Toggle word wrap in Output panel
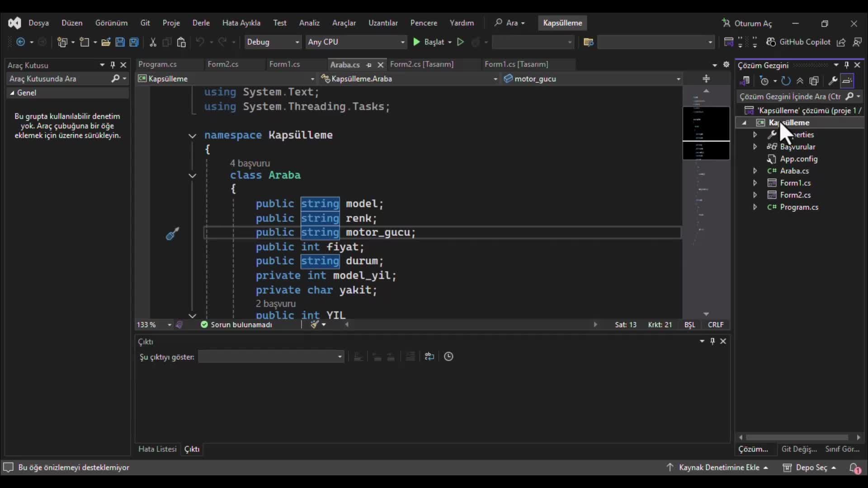 (429, 357)
